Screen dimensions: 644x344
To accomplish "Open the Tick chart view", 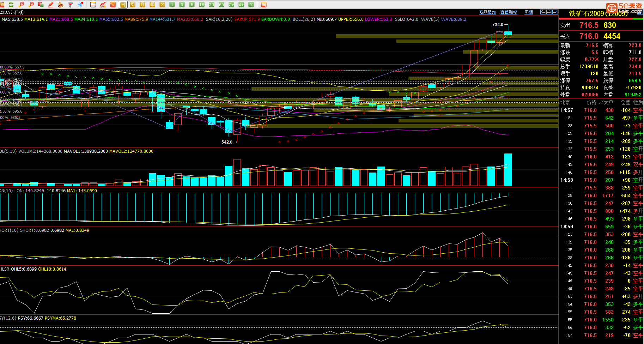I will (113, 5).
